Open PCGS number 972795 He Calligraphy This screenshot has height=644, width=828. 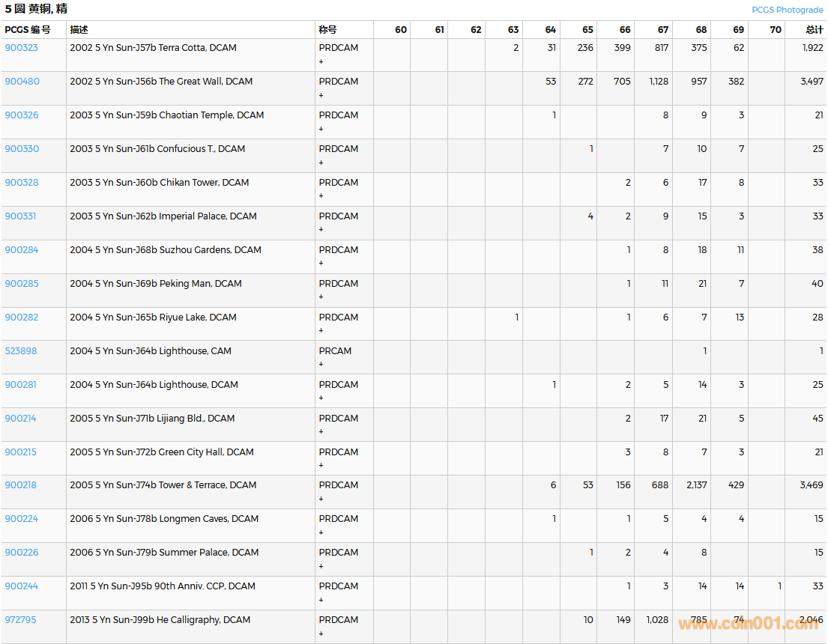click(x=20, y=619)
